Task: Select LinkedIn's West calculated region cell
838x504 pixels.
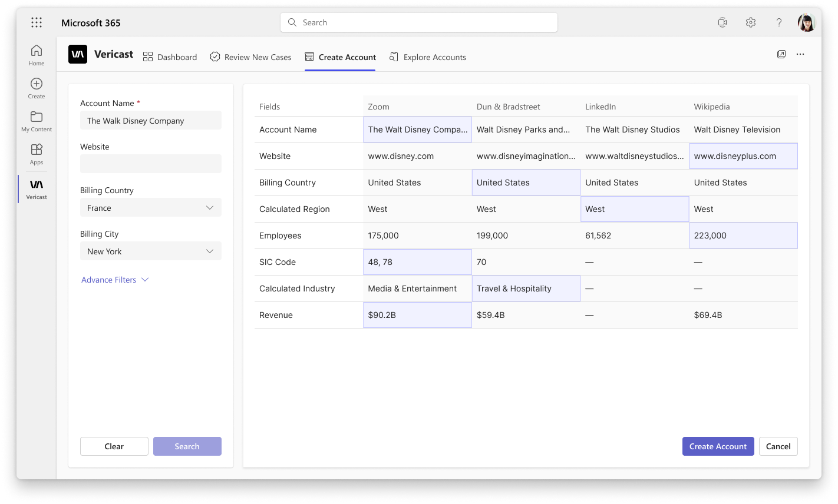Action: tap(635, 209)
